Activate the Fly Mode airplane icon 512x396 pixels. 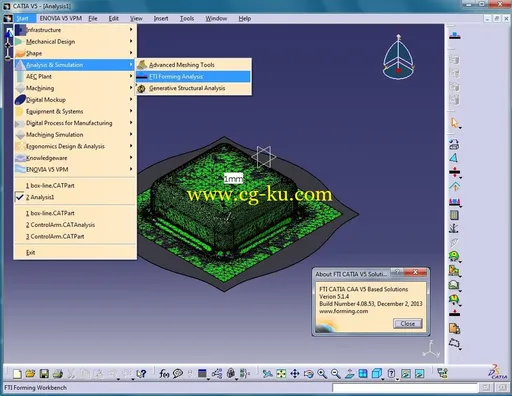point(267,374)
